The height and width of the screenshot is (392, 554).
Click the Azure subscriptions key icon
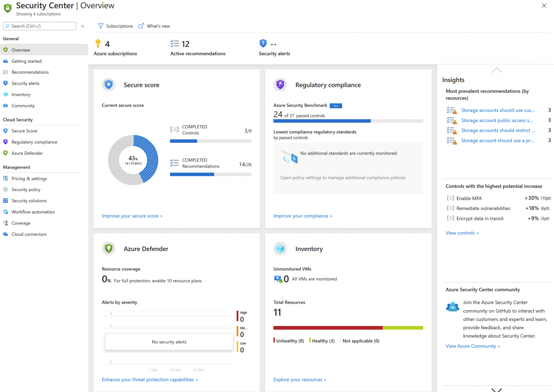pos(98,44)
